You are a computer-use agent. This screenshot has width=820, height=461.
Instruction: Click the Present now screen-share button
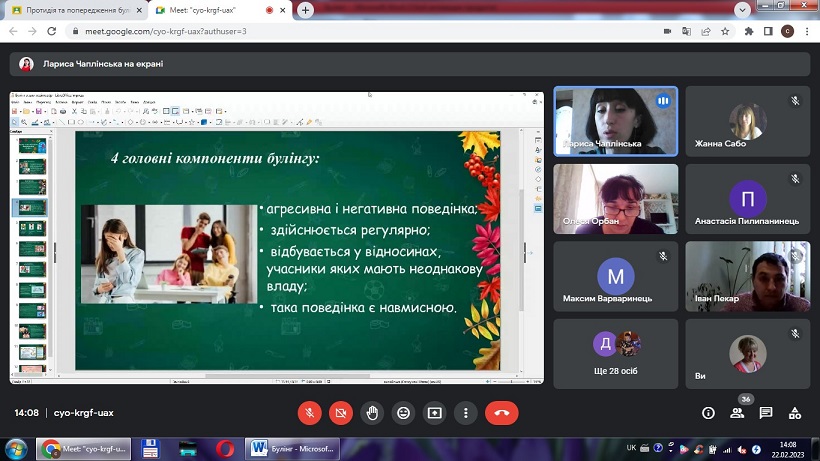point(435,413)
